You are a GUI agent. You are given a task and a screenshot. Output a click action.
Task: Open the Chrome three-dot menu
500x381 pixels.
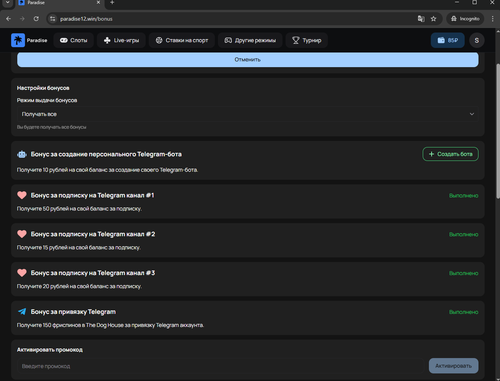point(492,19)
